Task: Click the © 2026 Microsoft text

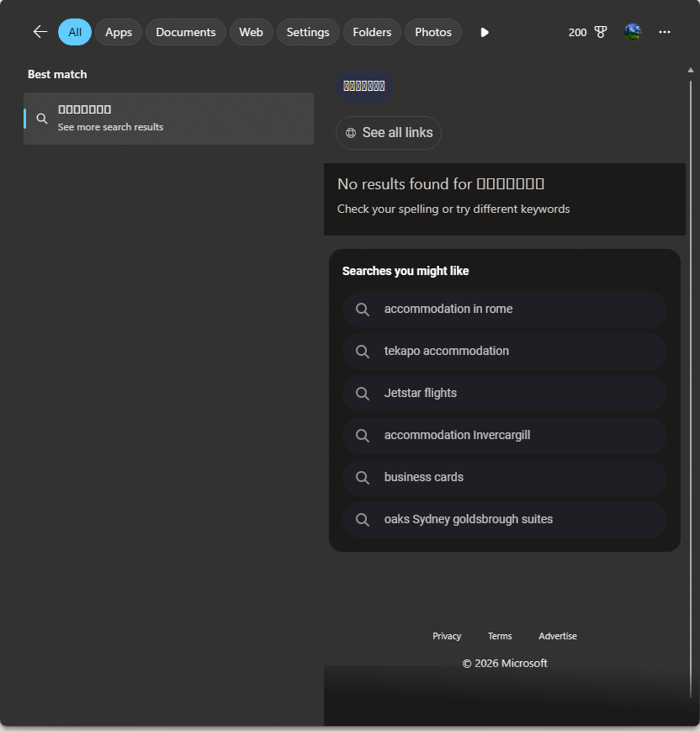Action: tap(505, 664)
